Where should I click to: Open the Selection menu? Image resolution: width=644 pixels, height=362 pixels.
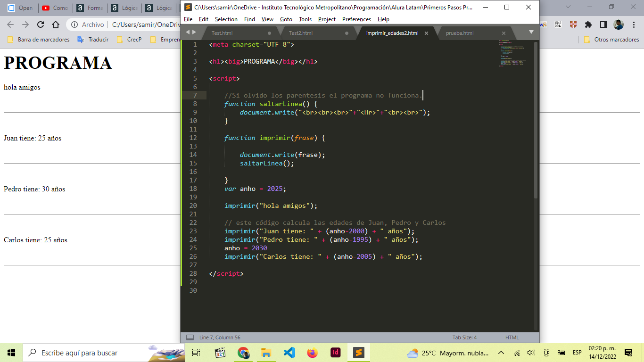pyautogui.click(x=226, y=19)
